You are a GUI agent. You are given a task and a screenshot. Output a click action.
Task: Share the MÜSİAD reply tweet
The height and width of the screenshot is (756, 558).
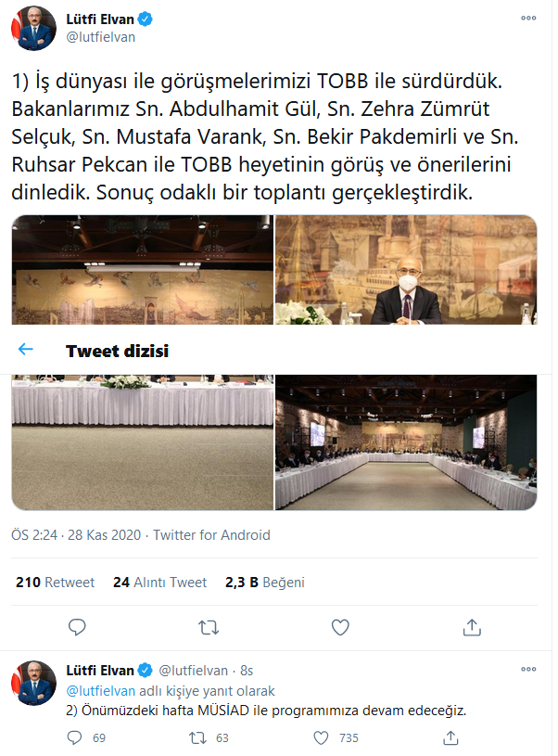pyautogui.click(x=451, y=738)
